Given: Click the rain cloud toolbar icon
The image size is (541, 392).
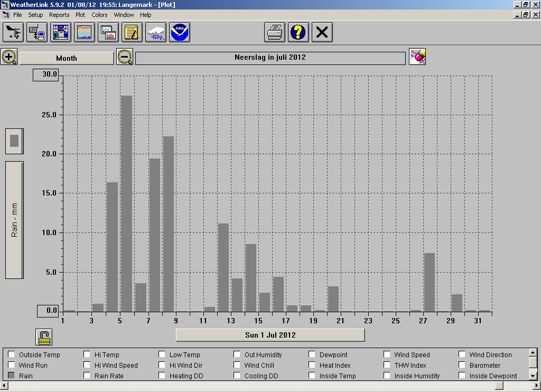Looking at the screenshot, I should pos(156,32).
